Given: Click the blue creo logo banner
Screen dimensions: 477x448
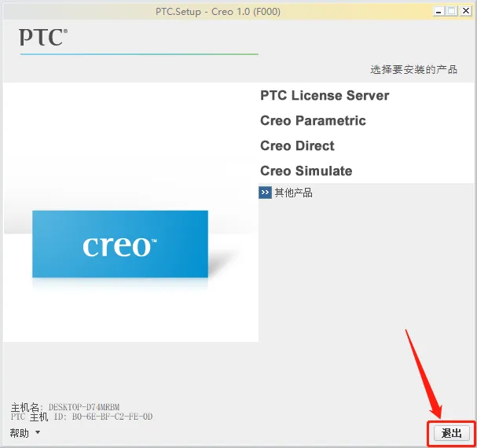Looking at the screenshot, I should pyautogui.click(x=120, y=244).
